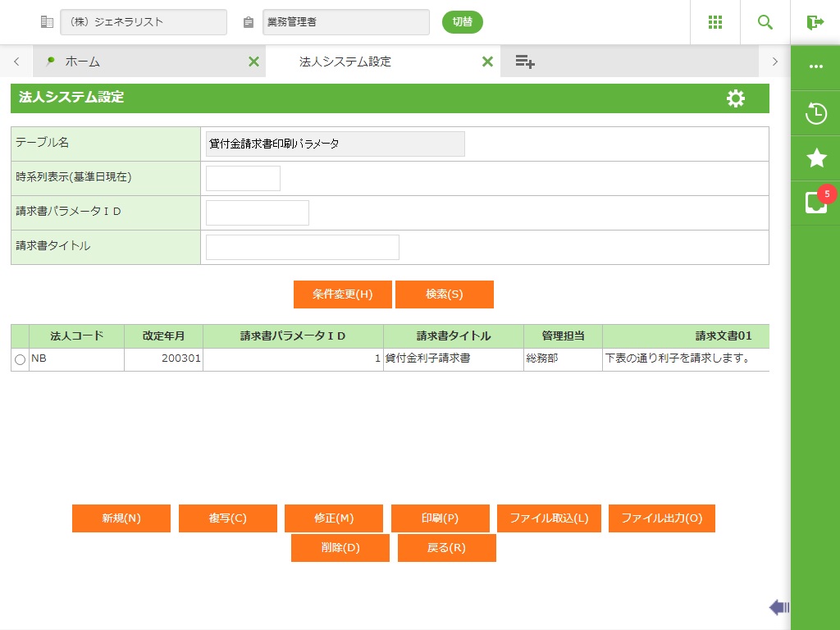Image resolution: width=840 pixels, height=630 pixels.
Task: Click the search magnifier icon
Action: pos(765,22)
